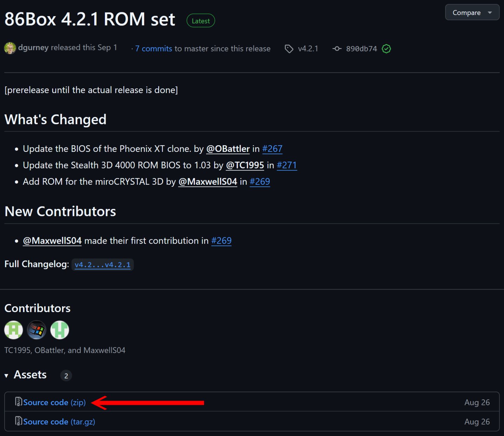Screen dimensions: 504x436
Task: Click Aug 26 date in zip row
Action: pyautogui.click(x=477, y=402)
